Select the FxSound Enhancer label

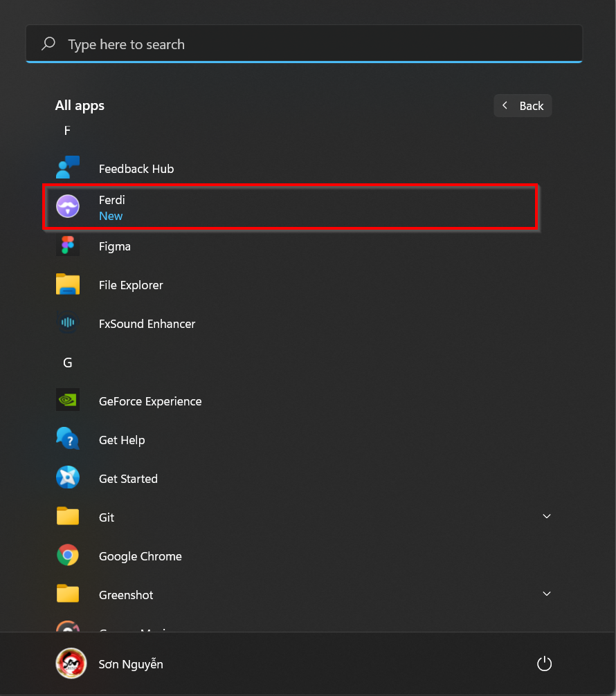click(x=147, y=324)
